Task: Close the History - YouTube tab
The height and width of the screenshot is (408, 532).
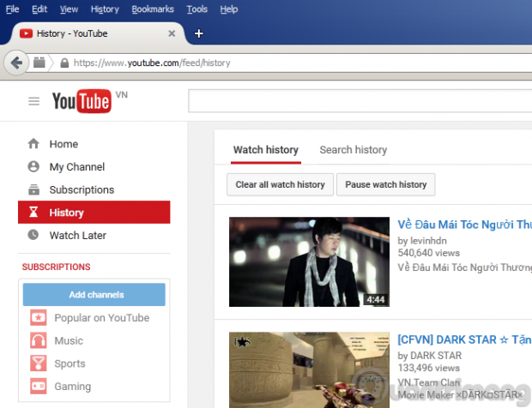Action: (x=172, y=33)
